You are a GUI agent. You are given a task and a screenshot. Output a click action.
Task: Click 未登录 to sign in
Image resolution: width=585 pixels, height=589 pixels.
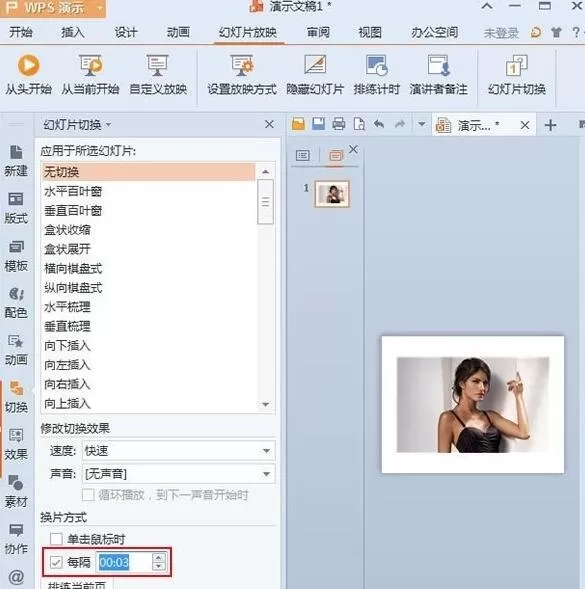[x=501, y=33]
